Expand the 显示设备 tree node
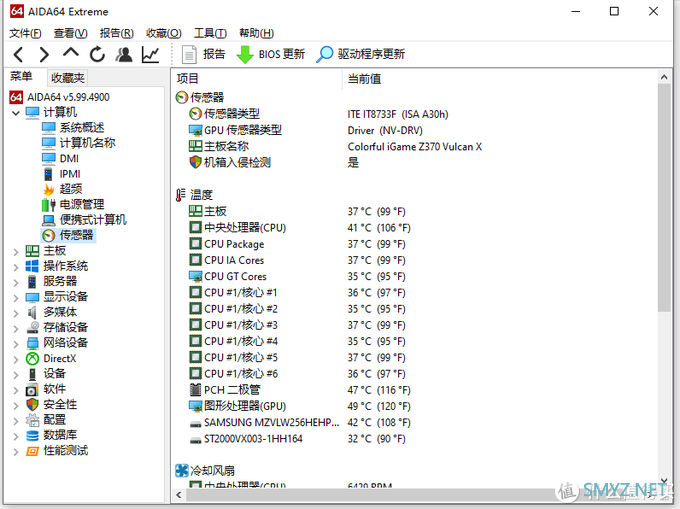Viewport: 680px width, 509px height. (16, 298)
